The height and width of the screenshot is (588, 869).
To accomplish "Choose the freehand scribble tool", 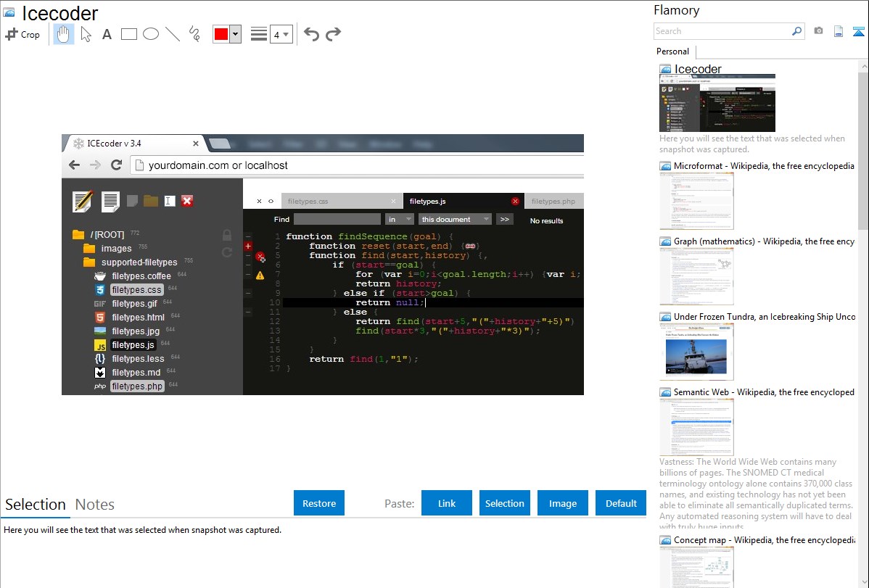I will pyautogui.click(x=194, y=34).
